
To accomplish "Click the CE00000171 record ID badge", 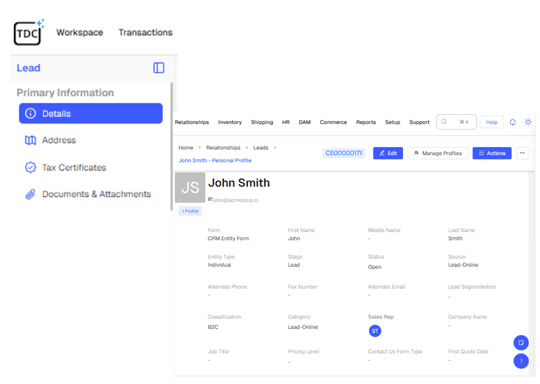I will (x=344, y=153).
